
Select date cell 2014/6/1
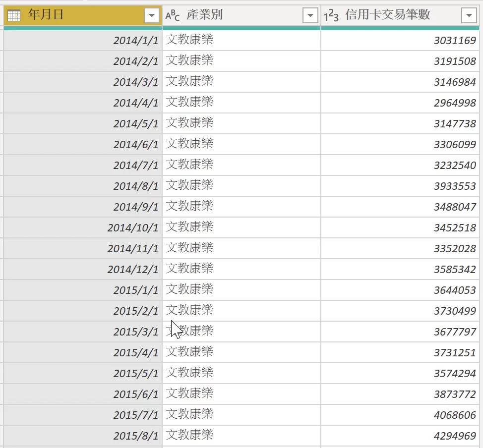[x=83, y=144]
